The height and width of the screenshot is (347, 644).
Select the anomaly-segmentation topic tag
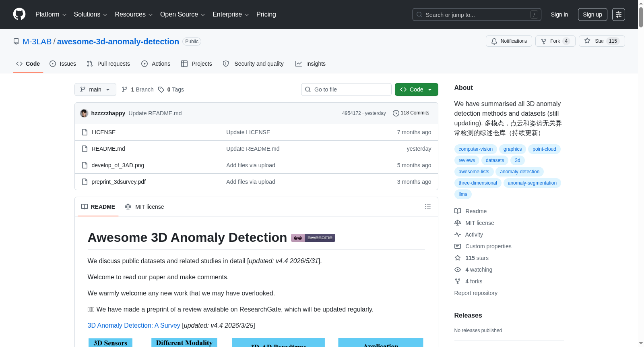(x=532, y=183)
